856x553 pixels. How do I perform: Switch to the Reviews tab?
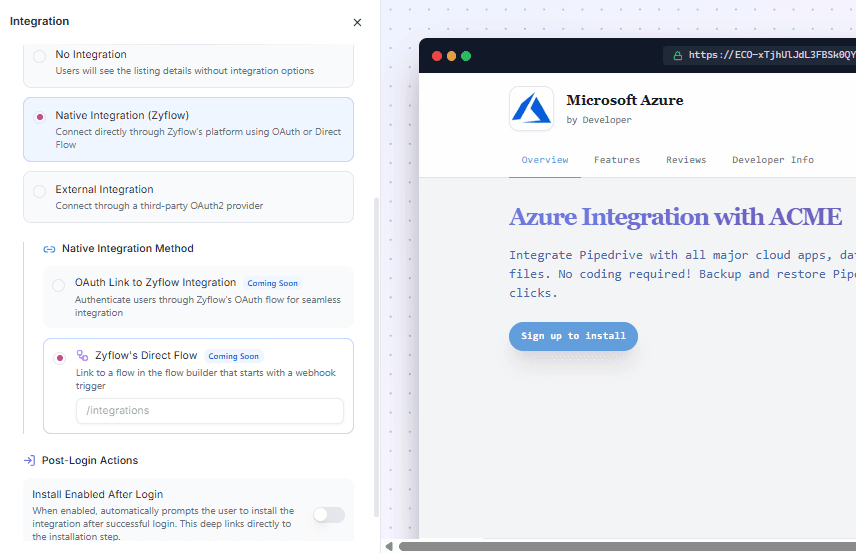coord(686,160)
